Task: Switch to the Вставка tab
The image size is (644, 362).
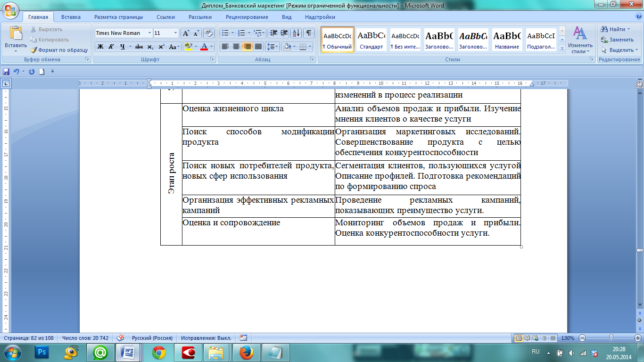Action: tap(71, 17)
